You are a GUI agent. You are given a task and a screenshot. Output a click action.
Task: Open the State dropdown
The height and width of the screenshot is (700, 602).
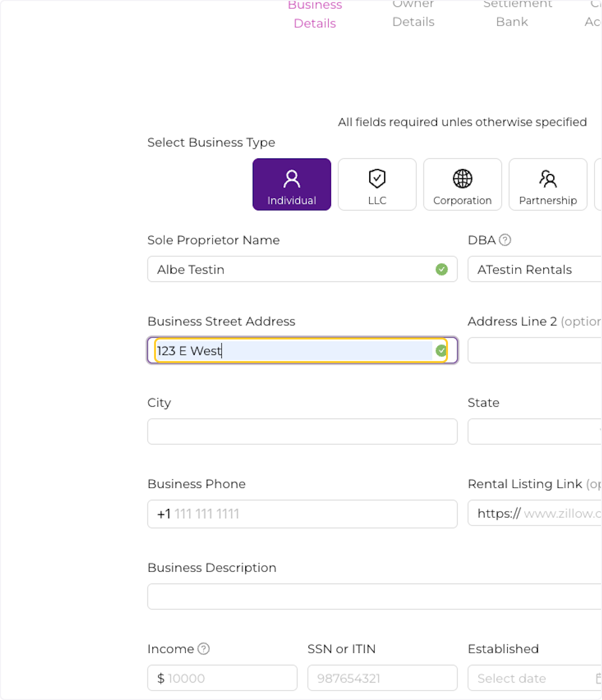pos(535,432)
